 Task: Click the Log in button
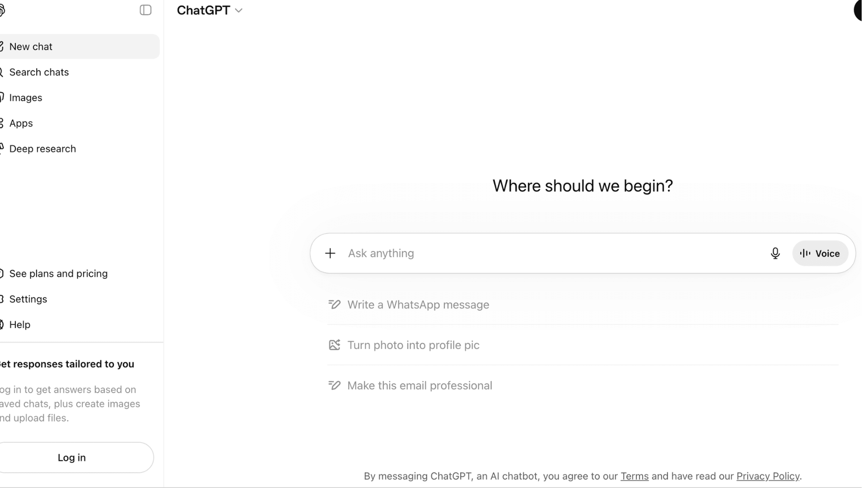tap(72, 458)
